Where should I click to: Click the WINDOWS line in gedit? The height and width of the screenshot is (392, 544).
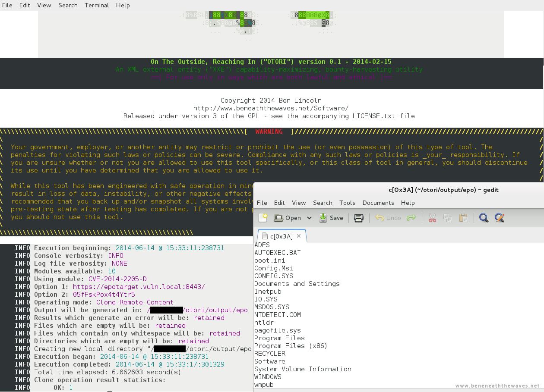pos(268,377)
